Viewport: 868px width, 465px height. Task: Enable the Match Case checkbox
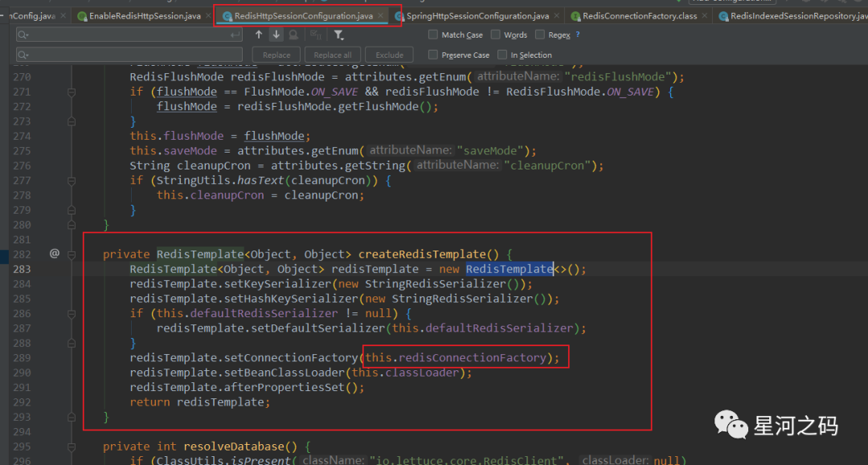tap(433, 35)
